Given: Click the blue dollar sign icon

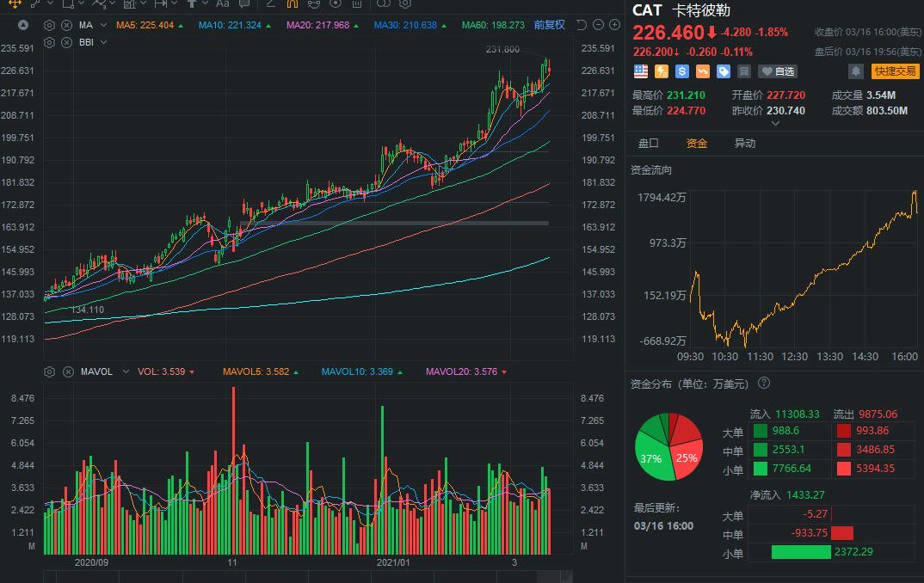Looking at the screenshot, I should tap(681, 71).
